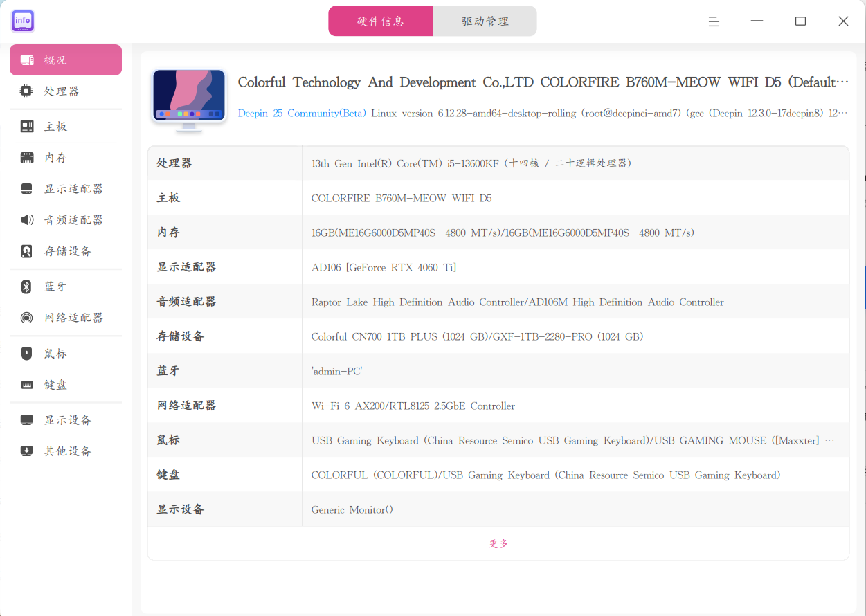Switch to the 驱动管理 tab
Screen dimensions: 866x616
(x=485, y=21)
